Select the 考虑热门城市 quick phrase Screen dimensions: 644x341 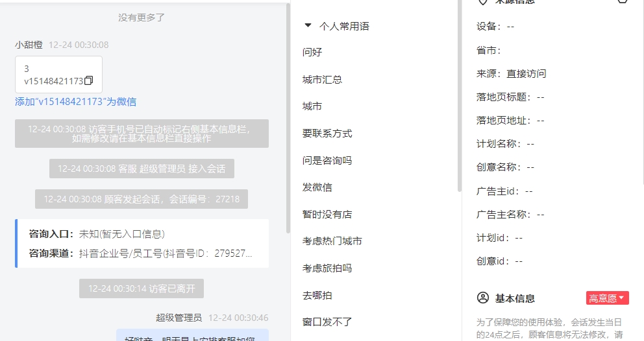click(x=332, y=241)
